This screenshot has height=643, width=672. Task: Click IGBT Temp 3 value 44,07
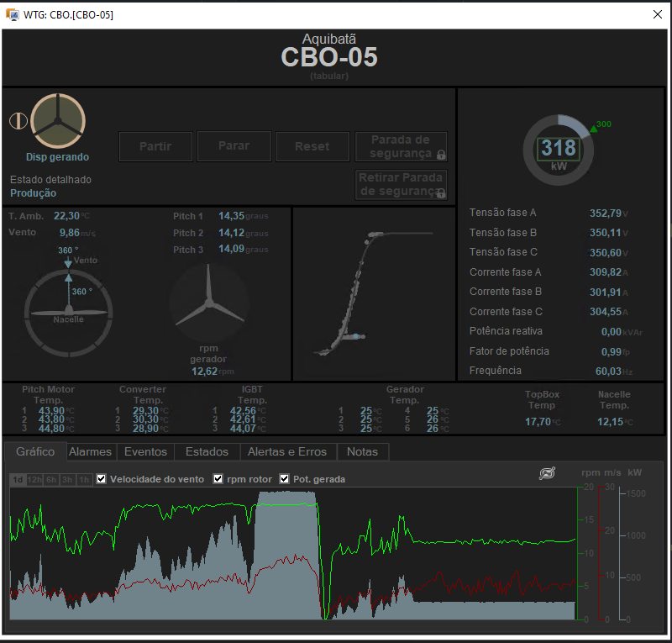point(243,428)
